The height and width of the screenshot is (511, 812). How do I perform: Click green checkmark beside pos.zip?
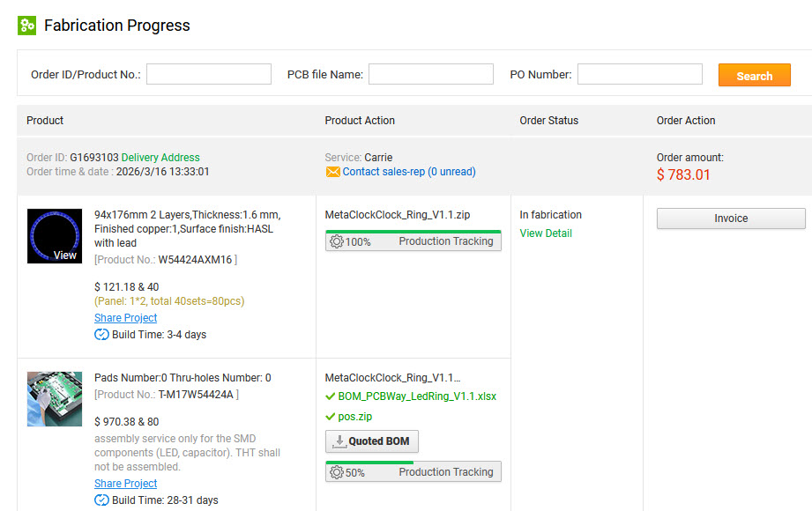(x=330, y=416)
